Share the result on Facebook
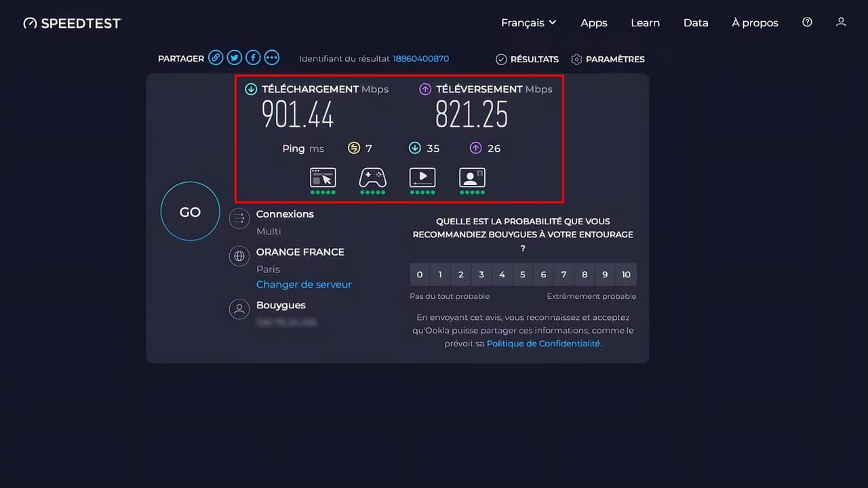The width and height of the screenshot is (868, 488). [x=253, y=58]
